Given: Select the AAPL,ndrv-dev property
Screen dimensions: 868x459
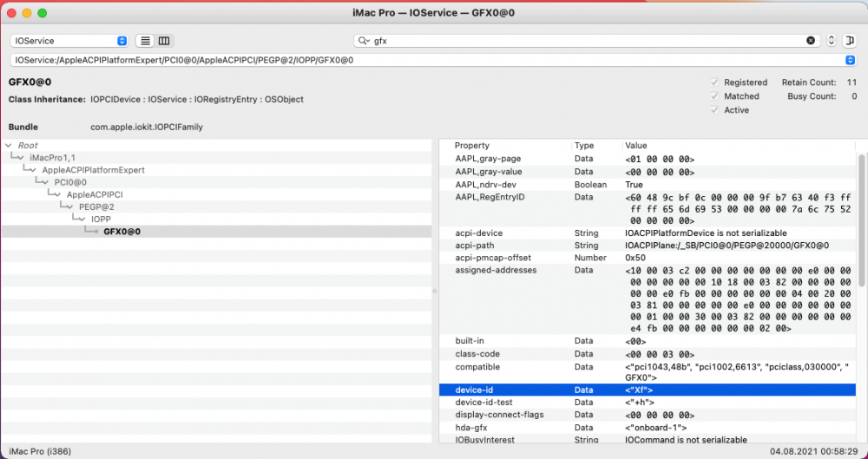Looking at the screenshot, I should click(x=648, y=184).
